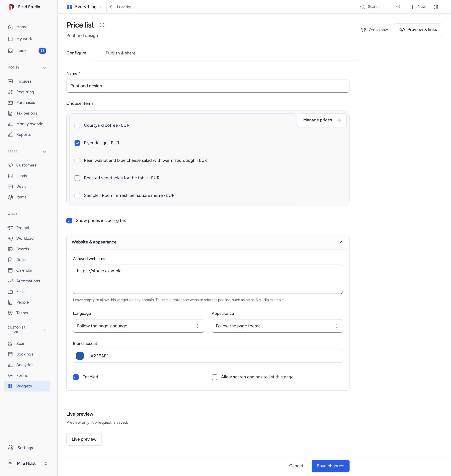Switch to the Publish & share tab

[x=120, y=53]
